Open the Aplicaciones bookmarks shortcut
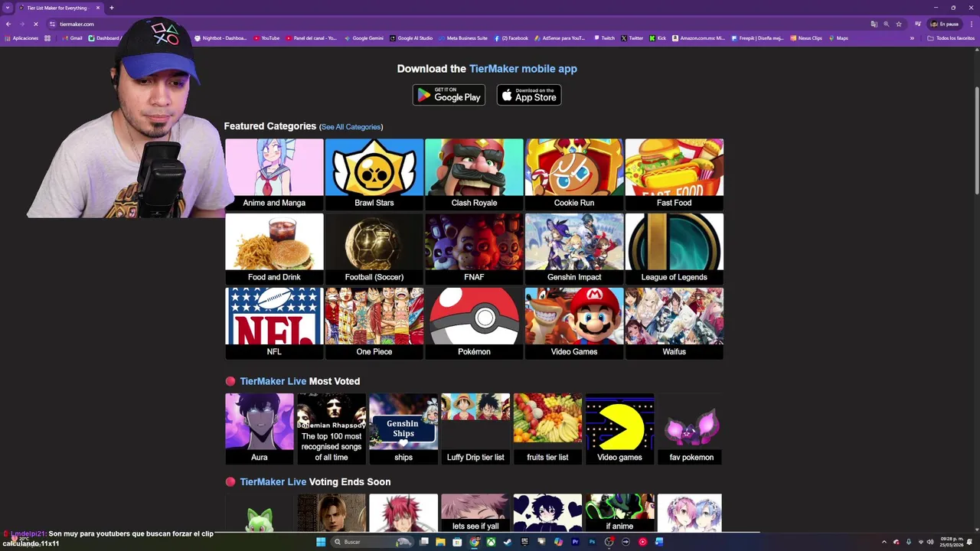The height and width of the screenshot is (551, 980). click(x=21, y=38)
